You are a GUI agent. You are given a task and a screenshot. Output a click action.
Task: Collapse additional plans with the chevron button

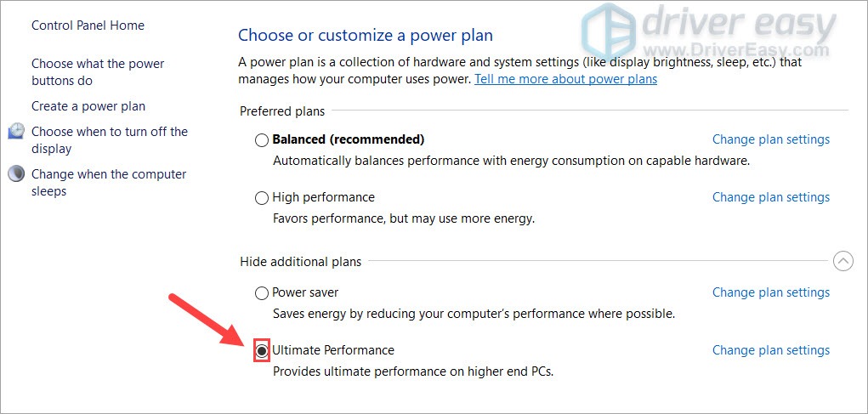point(842,262)
